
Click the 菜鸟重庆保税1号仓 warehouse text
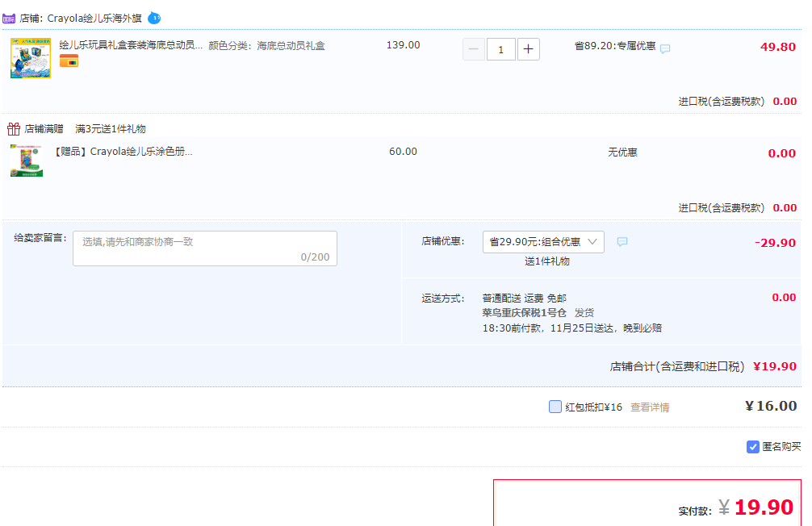[524, 313]
